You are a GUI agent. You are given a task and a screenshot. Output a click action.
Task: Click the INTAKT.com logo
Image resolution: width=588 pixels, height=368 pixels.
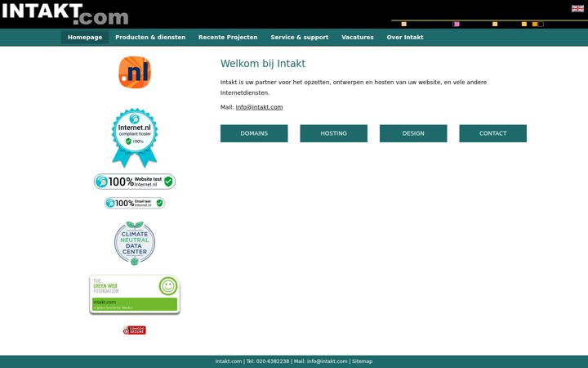65,14
